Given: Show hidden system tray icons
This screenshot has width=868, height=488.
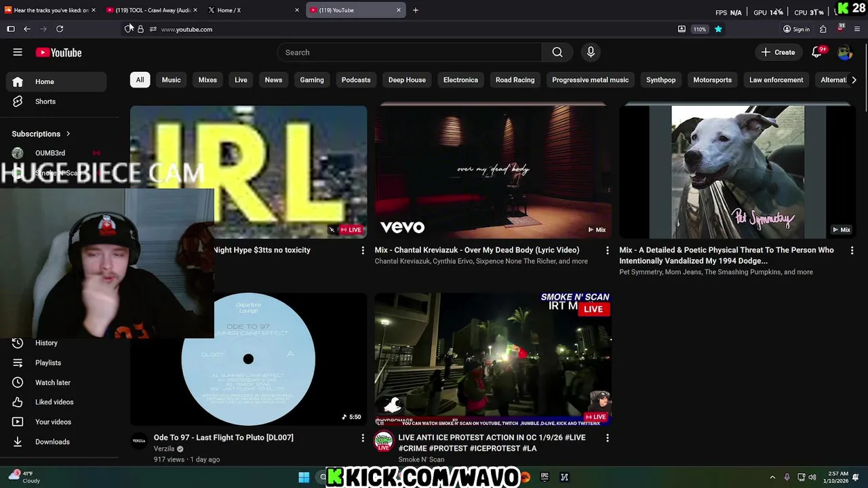Looking at the screenshot, I should [772, 477].
